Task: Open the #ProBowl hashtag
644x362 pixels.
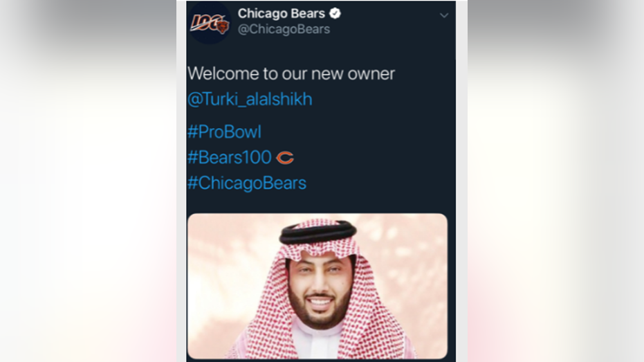Action: (224, 132)
